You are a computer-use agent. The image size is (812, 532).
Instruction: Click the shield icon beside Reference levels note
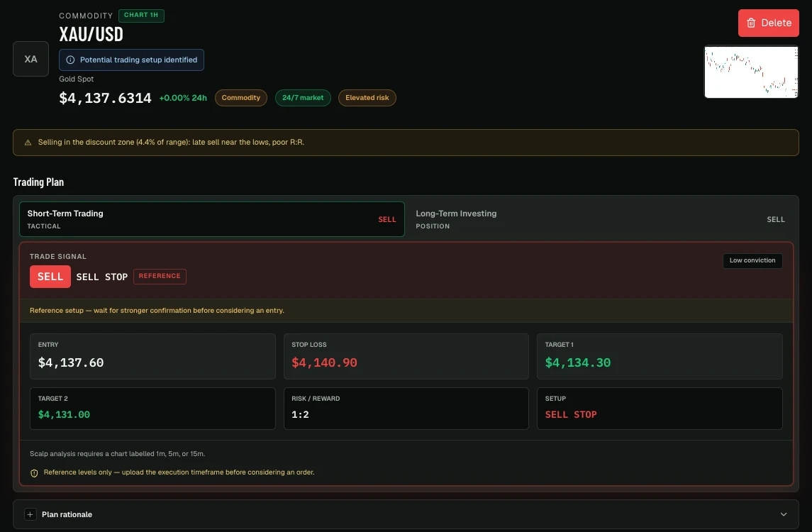[34, 473]
